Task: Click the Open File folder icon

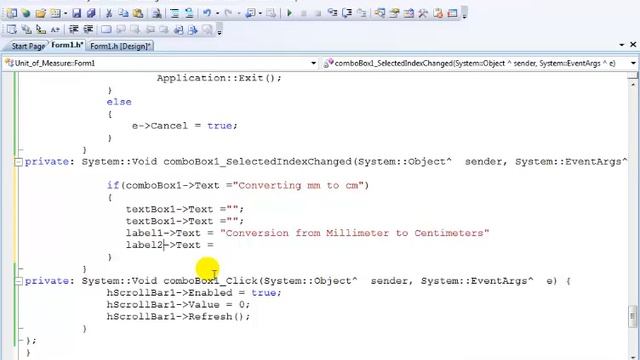Action: pyautogui.click(x=40, y=13)
